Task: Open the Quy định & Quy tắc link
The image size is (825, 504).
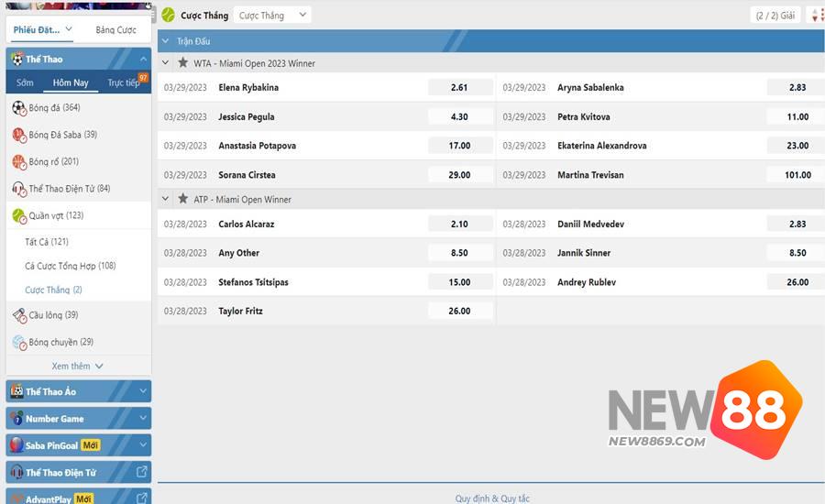Action: tap(492, 499)
